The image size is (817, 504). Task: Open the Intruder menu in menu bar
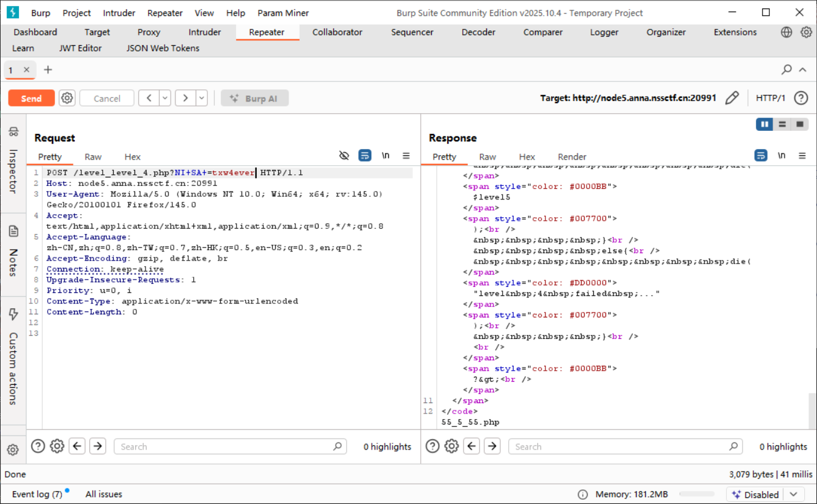(119, 13)
